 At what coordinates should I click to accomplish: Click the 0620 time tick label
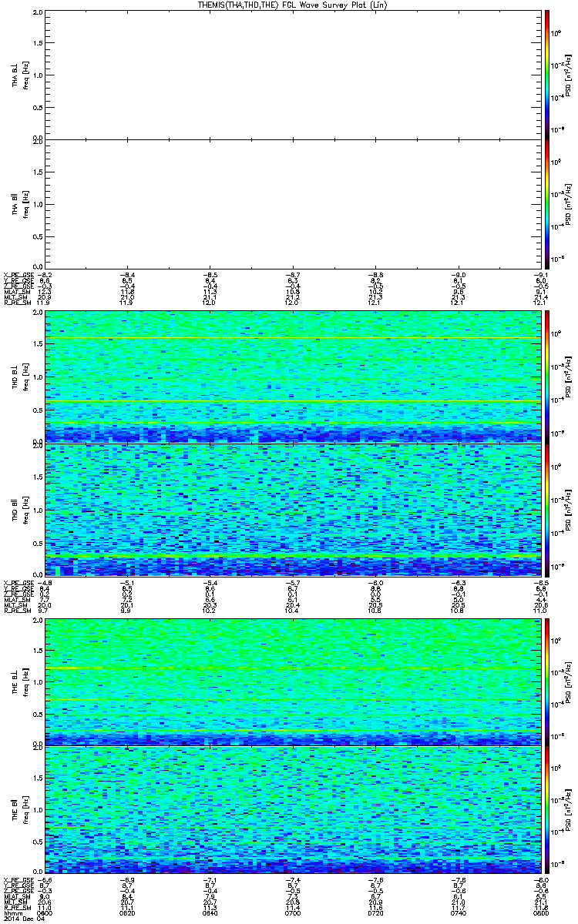[x=129, y=913]
